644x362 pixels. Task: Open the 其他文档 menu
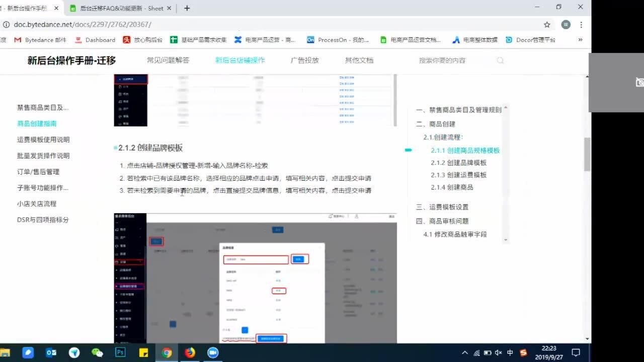click(359, 60)
